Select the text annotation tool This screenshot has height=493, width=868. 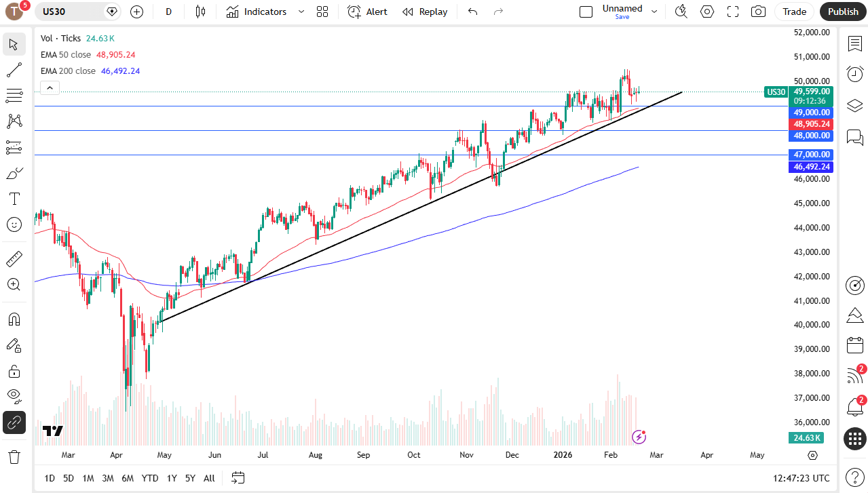click(x=14, y=199)
